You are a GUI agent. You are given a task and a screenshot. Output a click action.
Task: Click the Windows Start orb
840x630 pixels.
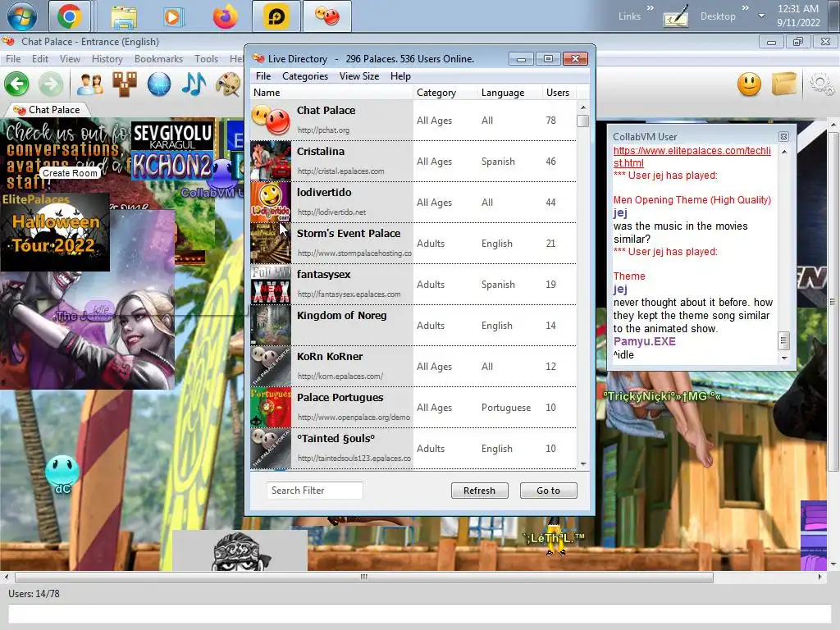(x=22, y=16)
